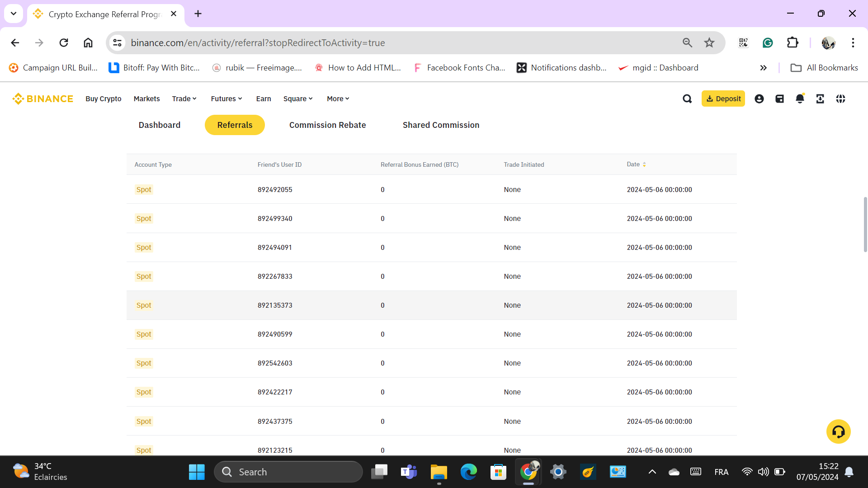
Task: Bookmark this page with the star icon
Action: pyautogui.click(x=709, y=42)
